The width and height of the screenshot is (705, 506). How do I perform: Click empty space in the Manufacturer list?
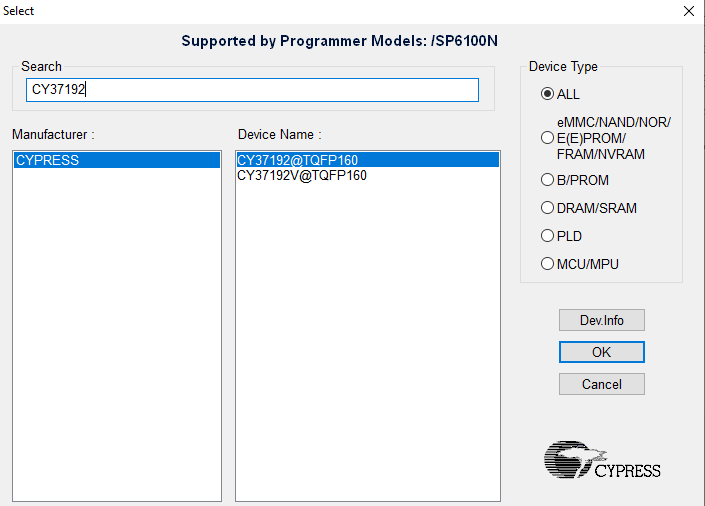point(116,330)
